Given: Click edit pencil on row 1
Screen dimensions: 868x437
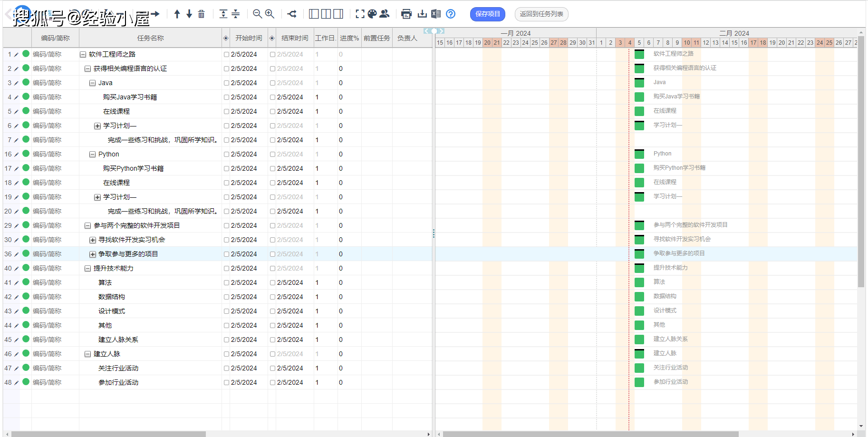Looking at the screenshot, I should coord(16,55).
